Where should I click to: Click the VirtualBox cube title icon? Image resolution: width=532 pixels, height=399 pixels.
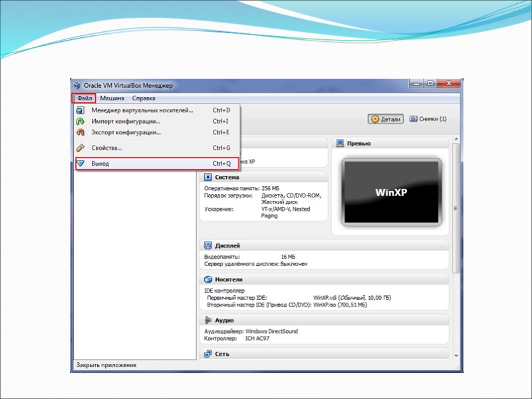pos(77,85)
